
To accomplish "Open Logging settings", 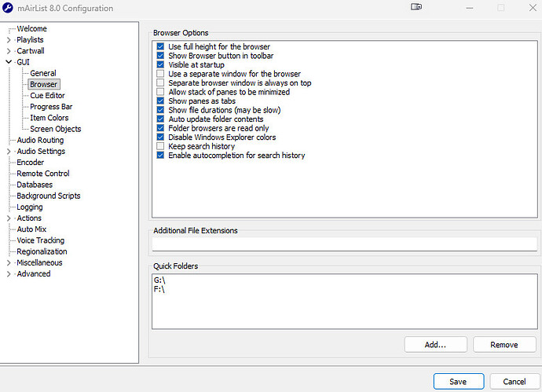I will pos(30,207).
